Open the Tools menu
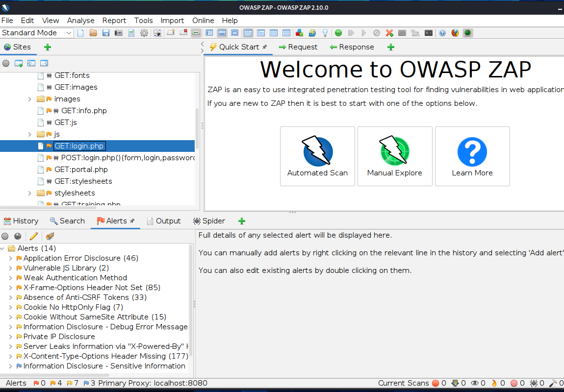 click(144, 21)
